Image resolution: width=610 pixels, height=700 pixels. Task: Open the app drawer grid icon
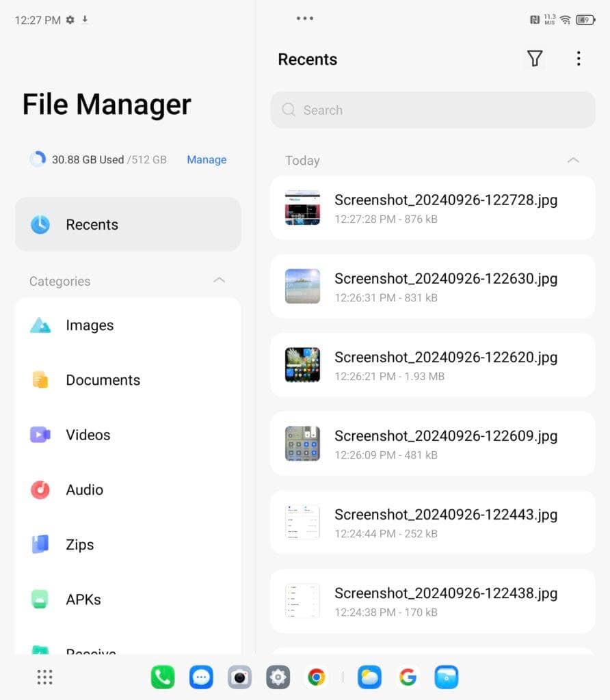coord(44,677)
